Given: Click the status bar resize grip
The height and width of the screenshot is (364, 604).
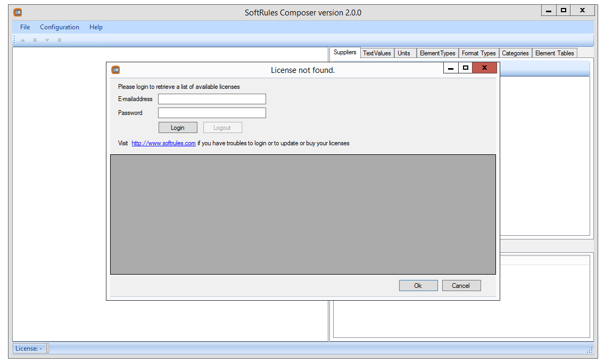Looking at the screenshot, I should [x=589, y=350].
